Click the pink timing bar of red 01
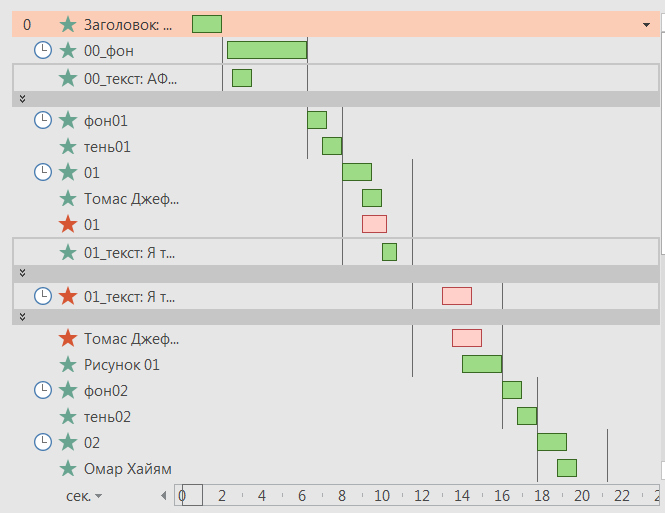The width and height of the screenshot is (665, 513). pyautogui.click(x=374, y=224)
